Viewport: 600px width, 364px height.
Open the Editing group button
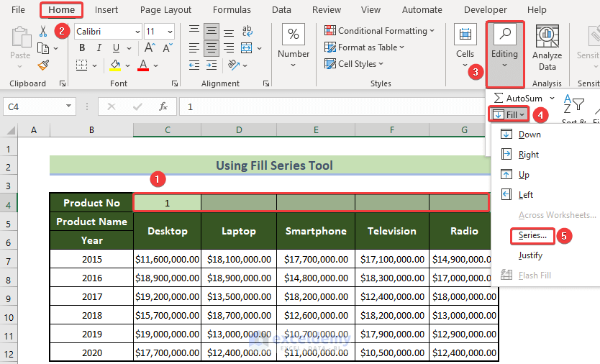pos(504,45)
